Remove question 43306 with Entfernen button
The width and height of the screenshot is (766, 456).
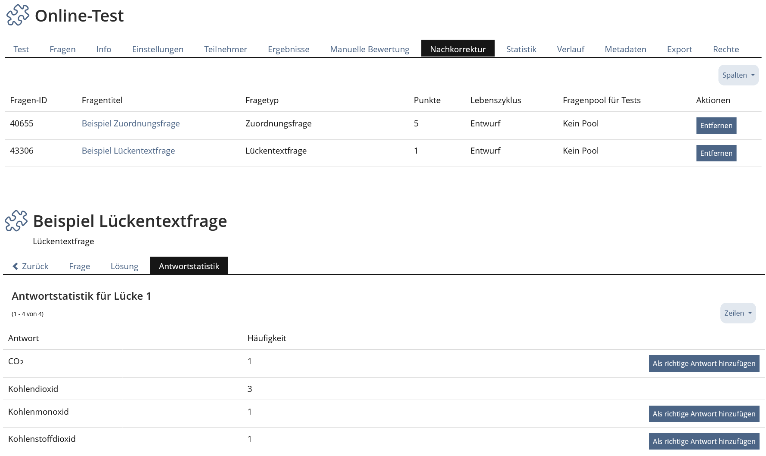click(716, 153)
